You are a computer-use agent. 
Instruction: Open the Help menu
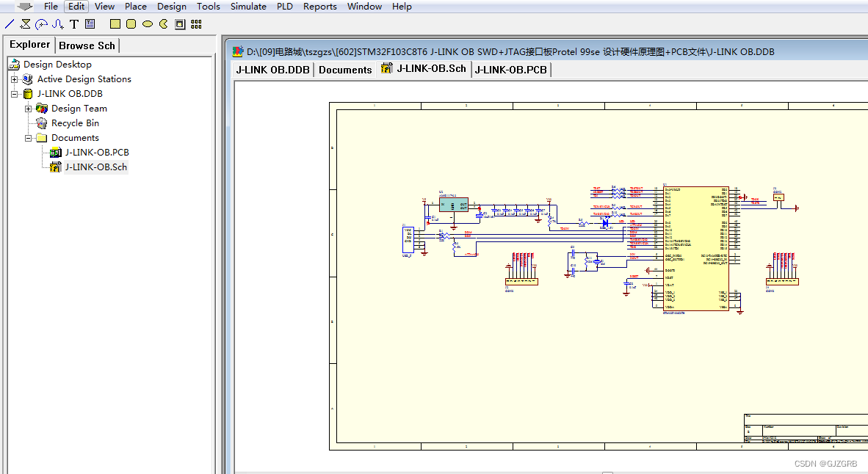402,7
